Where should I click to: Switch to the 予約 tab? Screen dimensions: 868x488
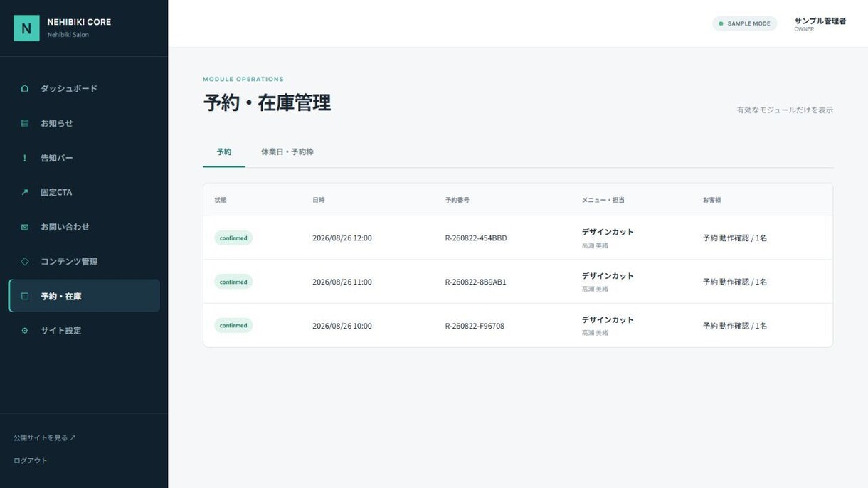224,152
